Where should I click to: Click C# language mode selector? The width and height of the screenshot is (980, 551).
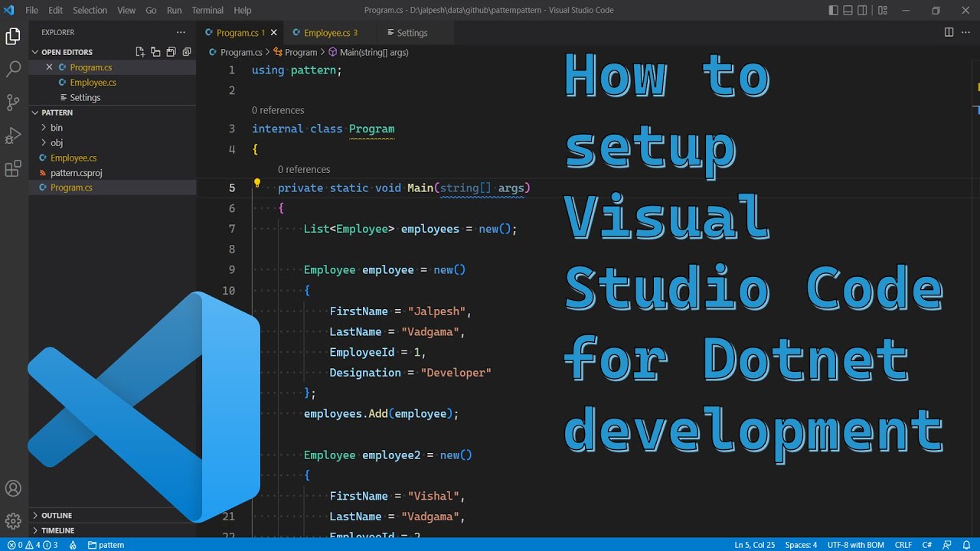click(x=927, y=545)
